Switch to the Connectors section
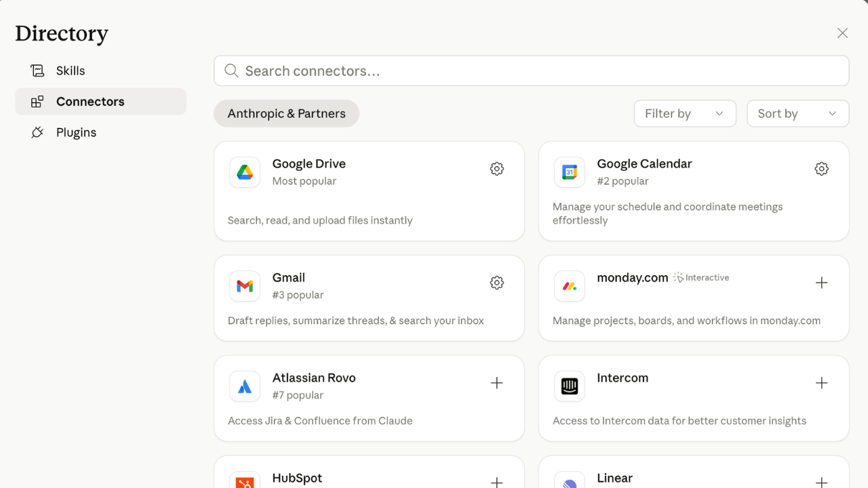This screenshot has height=488, width=868. tap(100, 102)
